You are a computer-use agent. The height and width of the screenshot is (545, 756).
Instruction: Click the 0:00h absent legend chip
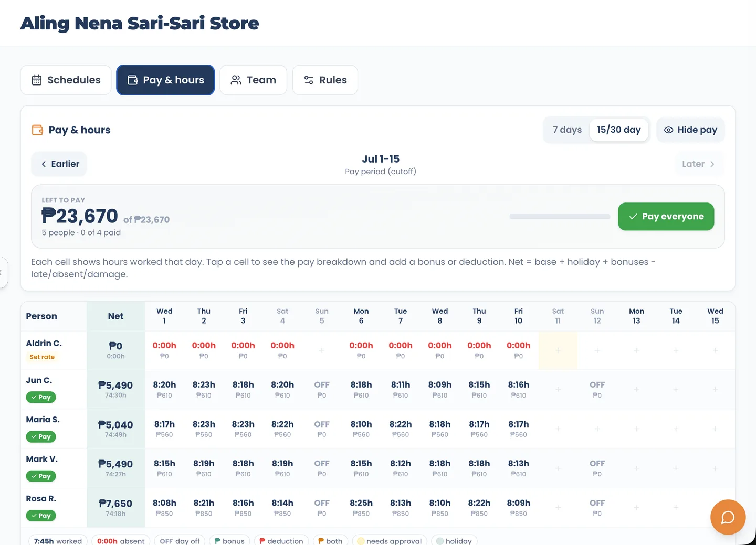[x=121, y=540]
